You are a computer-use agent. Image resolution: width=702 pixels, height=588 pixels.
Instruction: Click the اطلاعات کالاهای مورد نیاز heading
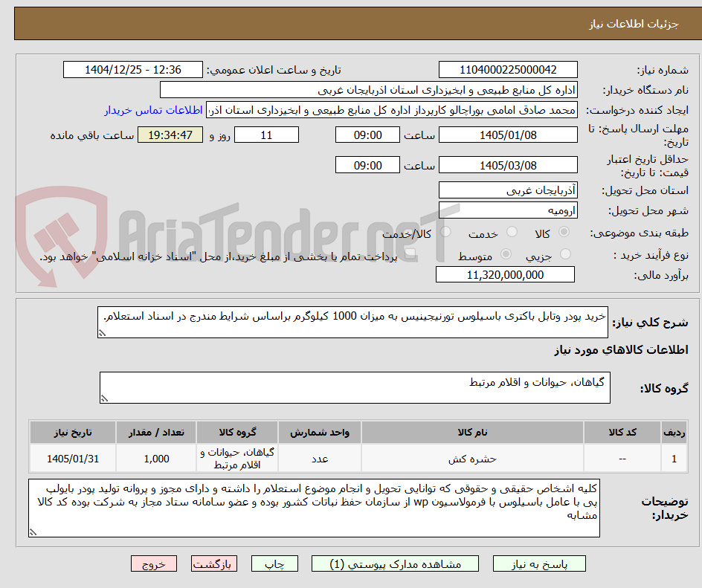[621, 349]
